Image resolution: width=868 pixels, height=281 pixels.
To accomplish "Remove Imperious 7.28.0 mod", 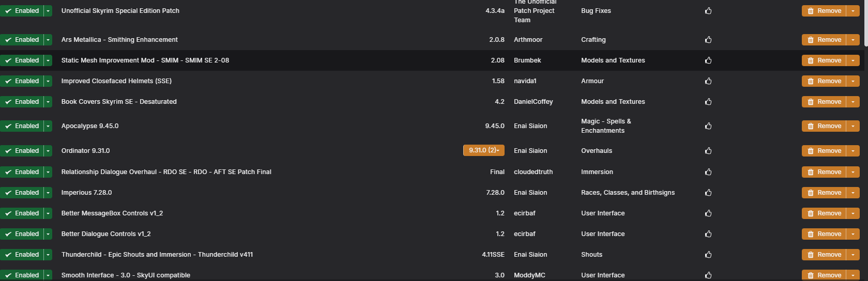I will (x=824, y=193).
